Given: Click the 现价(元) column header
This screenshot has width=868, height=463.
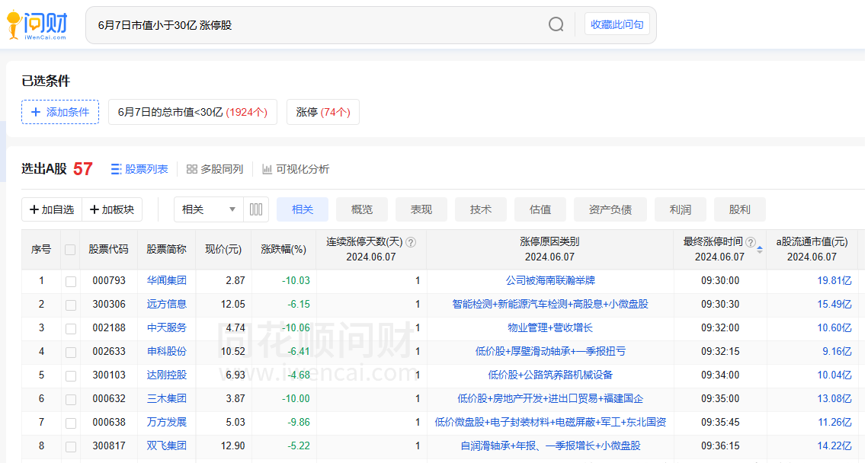Looking at the screenshot, I should (223, 250).
